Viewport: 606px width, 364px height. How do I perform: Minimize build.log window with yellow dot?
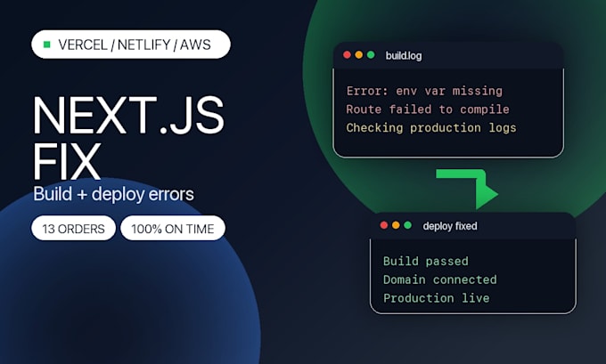coord(359,55)
